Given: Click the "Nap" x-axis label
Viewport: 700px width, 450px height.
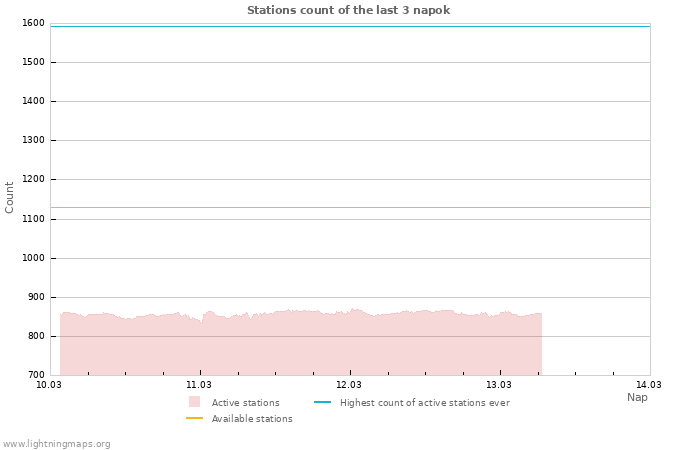Looking at the screenshot, I should click(x=637, y=397).
